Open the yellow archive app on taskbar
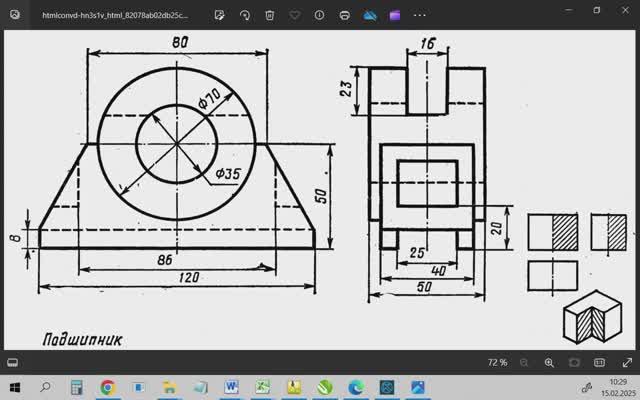640x400 pixels. (294, 387)
